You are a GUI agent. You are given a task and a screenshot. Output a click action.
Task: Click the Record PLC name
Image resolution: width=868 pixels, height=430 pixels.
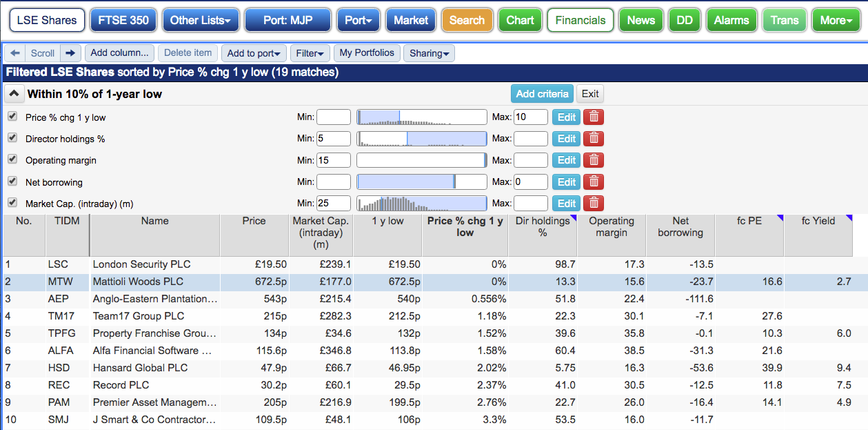click(x=121, y=385)
